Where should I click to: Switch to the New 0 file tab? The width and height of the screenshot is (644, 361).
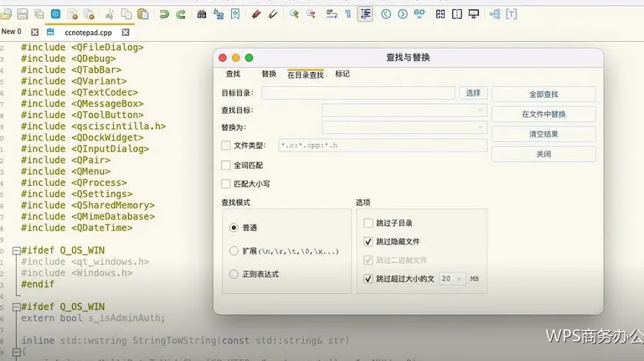[x=12, y=32]
